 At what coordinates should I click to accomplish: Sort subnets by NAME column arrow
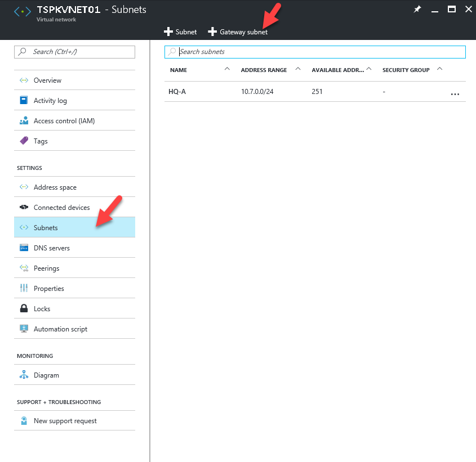227,69
